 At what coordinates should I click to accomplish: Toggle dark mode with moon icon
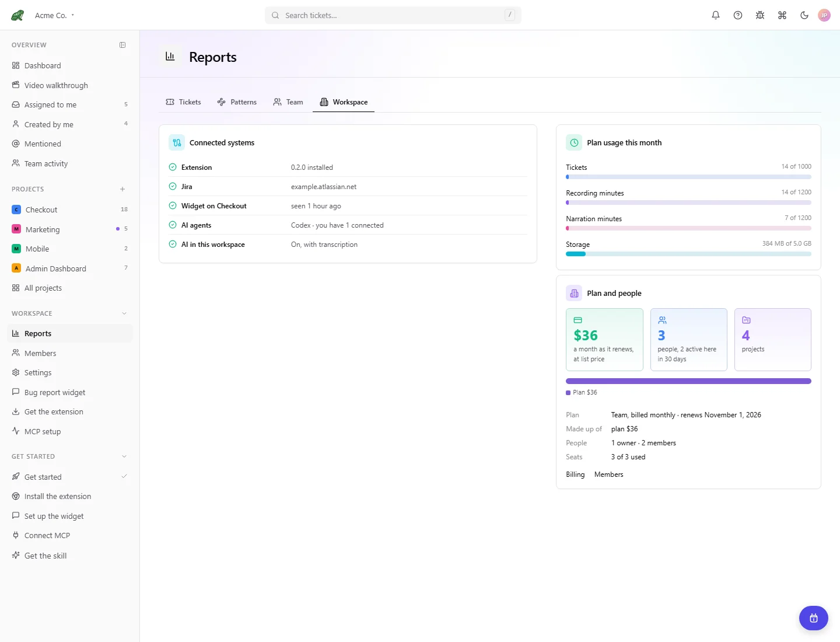pos(804,15)
